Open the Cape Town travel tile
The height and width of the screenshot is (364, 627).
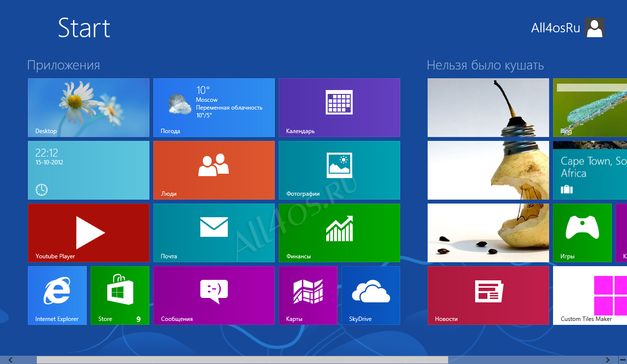click(x=590, y=170)
